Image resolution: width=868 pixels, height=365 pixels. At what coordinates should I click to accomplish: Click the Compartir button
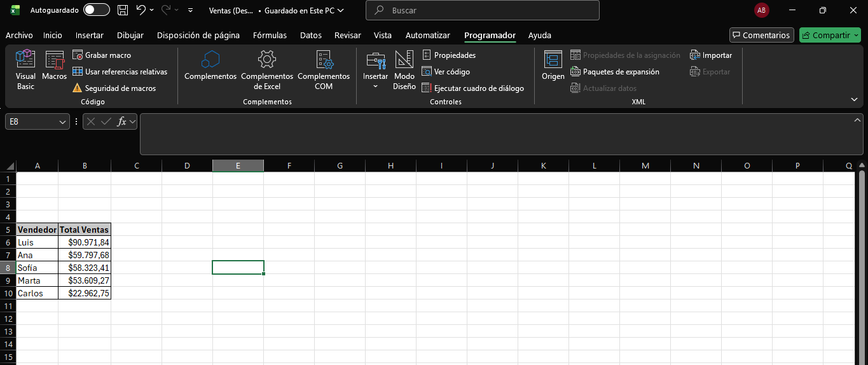829,36
